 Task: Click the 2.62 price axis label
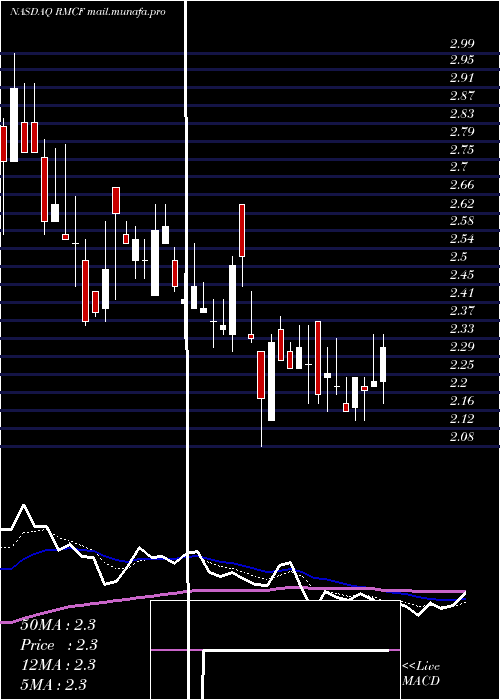click(462, 204)
